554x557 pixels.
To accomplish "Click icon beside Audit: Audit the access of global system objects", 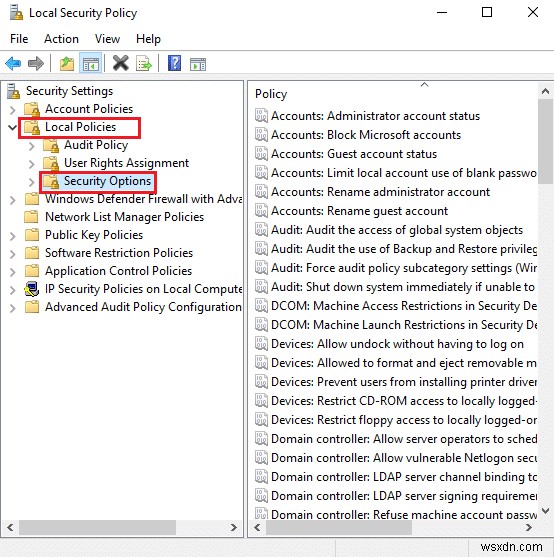I will coord(261,229).
